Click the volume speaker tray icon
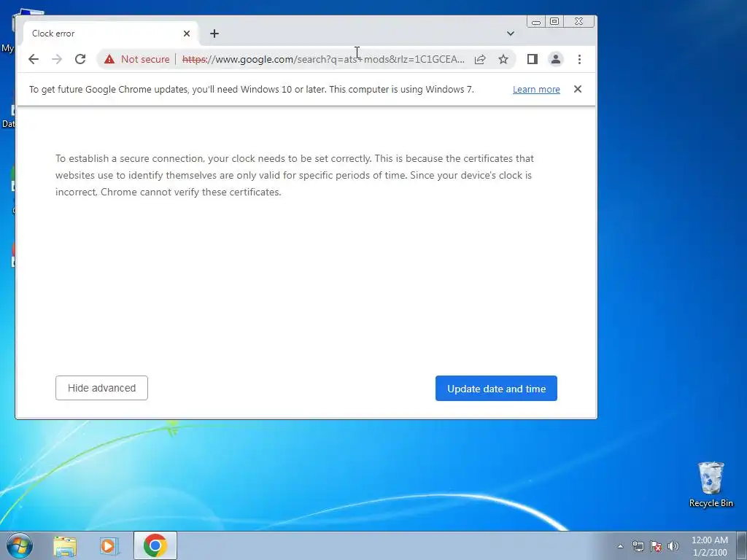Viewport: 747px width, 560px height. 673,546
